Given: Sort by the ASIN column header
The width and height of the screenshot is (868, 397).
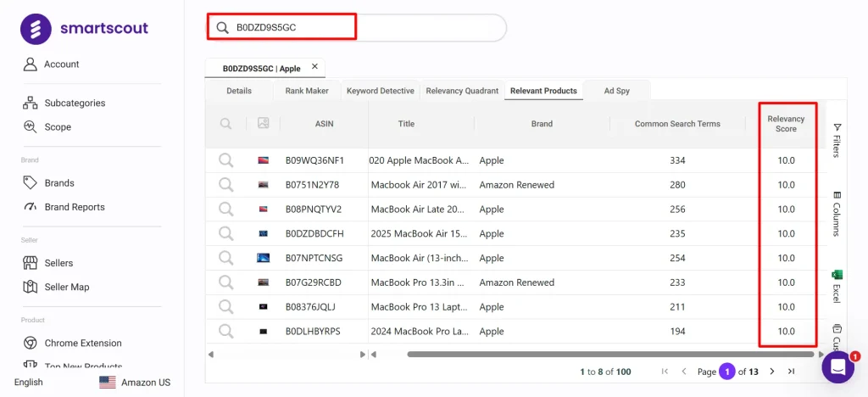Looking at the screenshot, I should [324, 124].
